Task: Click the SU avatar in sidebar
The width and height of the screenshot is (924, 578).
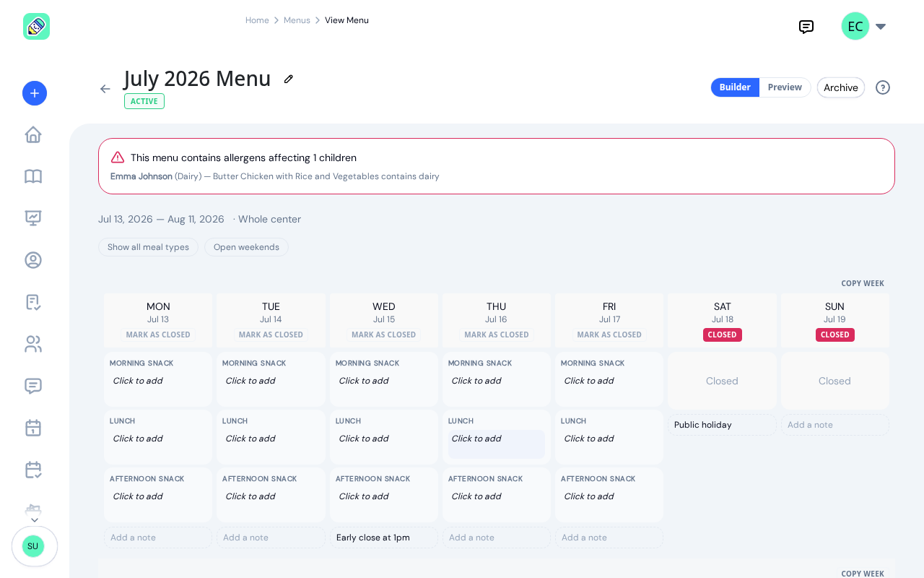Action: coord(33,546)
